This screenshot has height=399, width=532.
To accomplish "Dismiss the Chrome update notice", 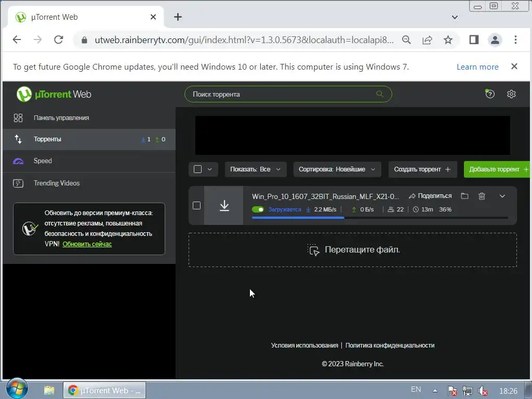I will click(514, 66).
